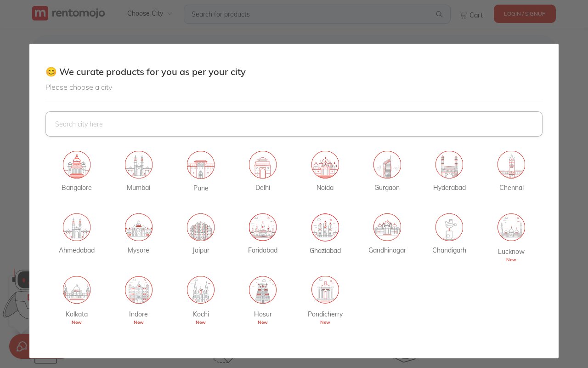Open the Cart link
This screenshot has width=588, height=368.
pos(471,15)
